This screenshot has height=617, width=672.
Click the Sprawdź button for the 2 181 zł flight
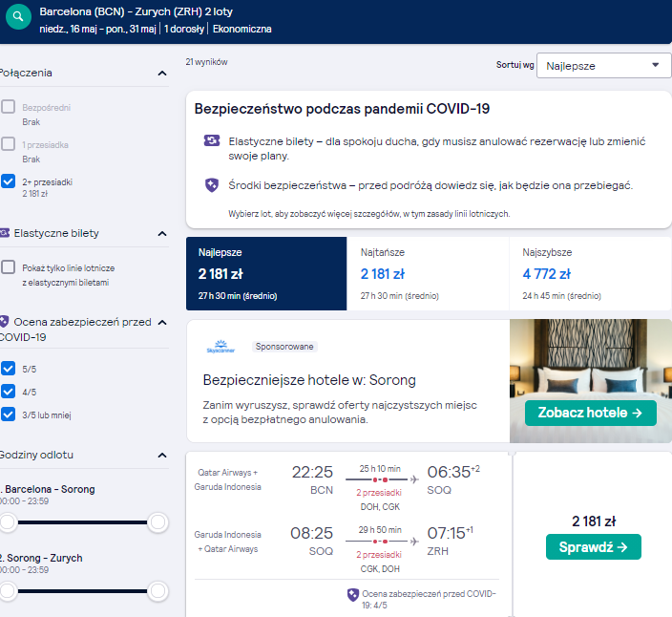click(593, 546)
